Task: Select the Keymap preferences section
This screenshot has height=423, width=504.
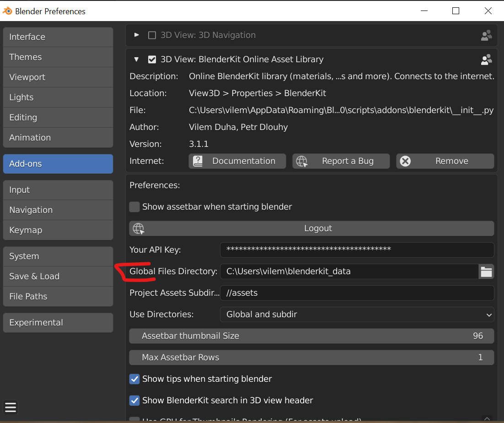Action: (58, 230)
